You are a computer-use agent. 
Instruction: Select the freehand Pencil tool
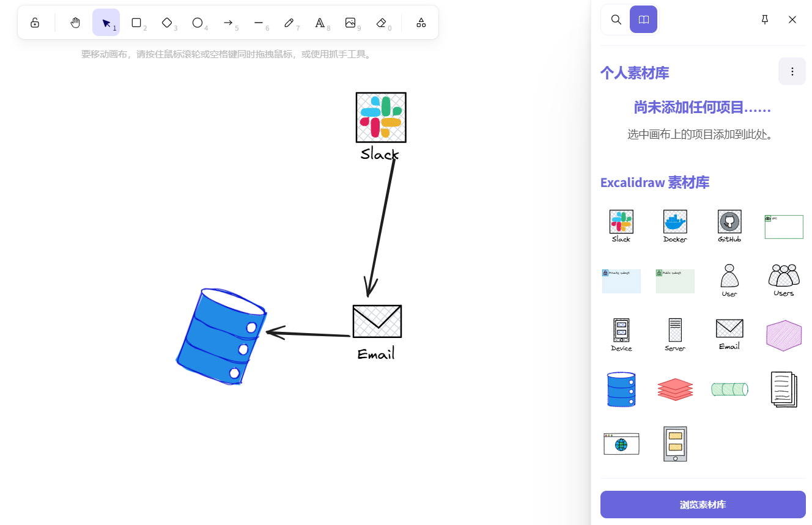[x=289, y=23]
